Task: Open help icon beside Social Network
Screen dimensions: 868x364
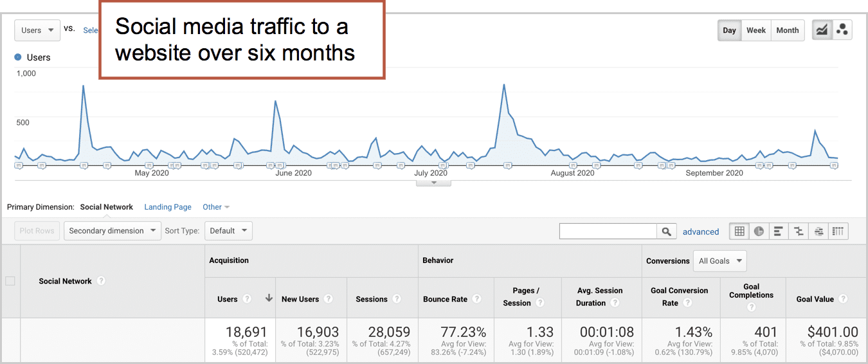Action: 101,281
